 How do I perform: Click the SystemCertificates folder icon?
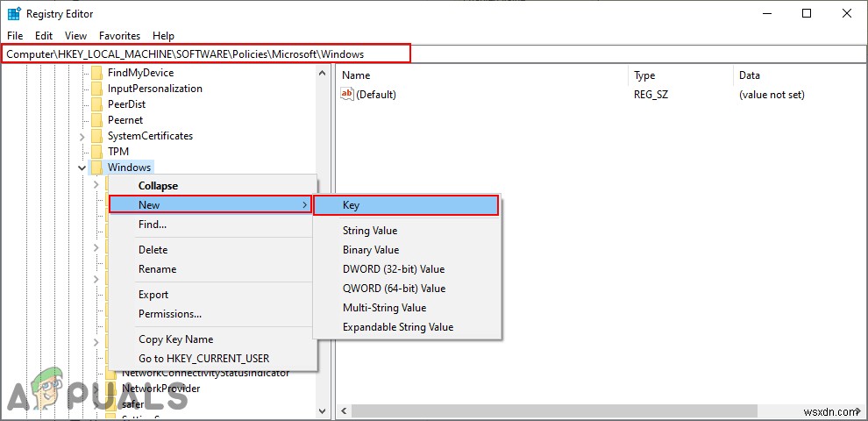[x=96, y=136]
